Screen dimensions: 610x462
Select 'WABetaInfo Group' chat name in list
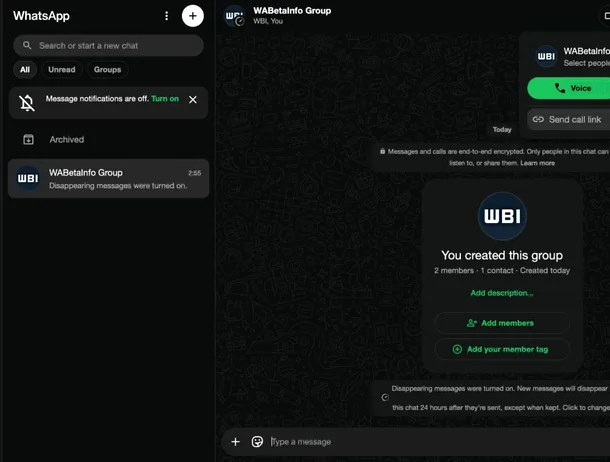[x=86, y=173]
